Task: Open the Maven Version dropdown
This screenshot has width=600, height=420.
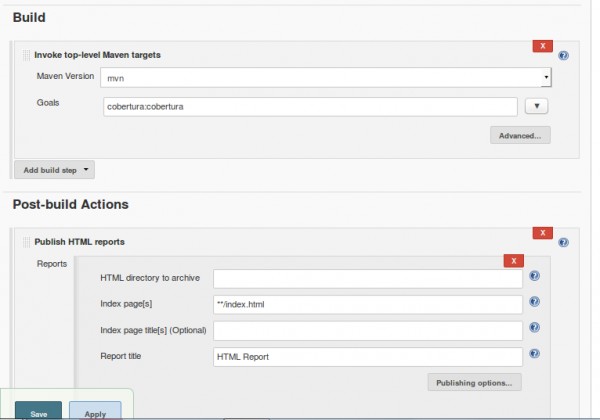Action: coord(326,78)
